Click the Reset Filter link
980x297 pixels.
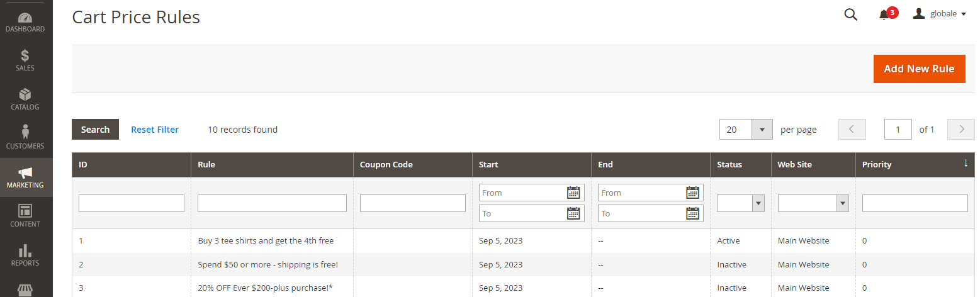click(155, 130)
